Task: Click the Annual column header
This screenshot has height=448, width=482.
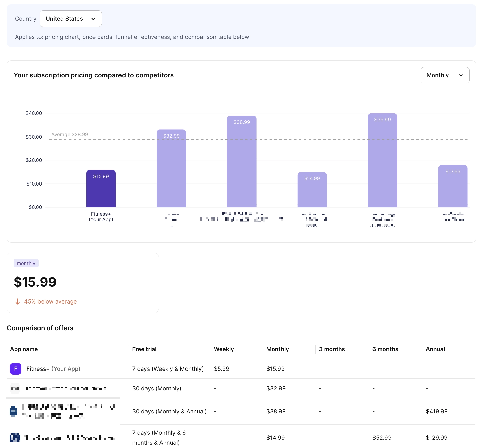Action: (435, 349)
